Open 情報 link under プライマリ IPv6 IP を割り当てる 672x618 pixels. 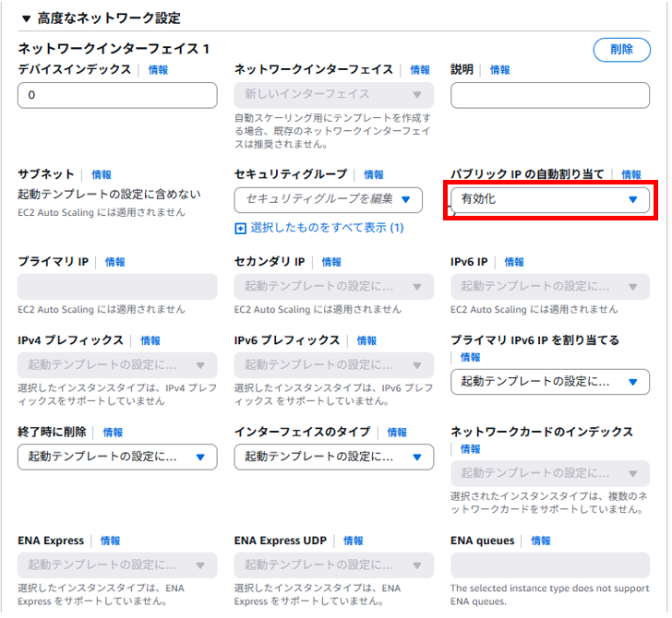(471, 357)
